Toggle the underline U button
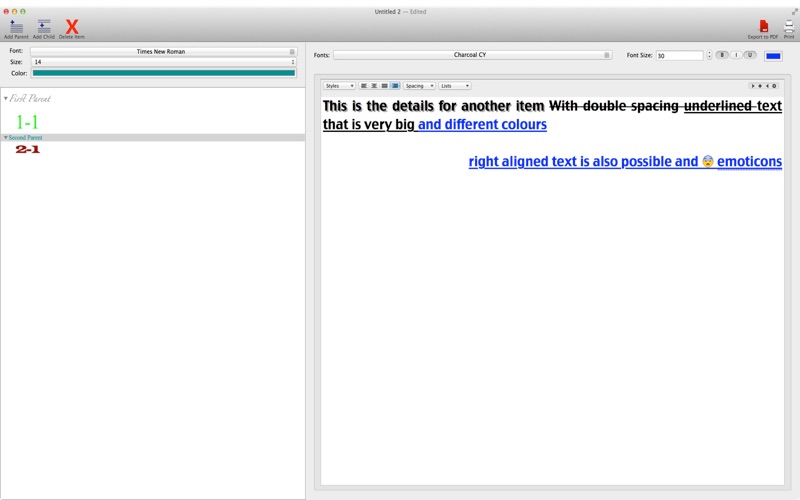The height and width of the screenshot is (500, 800). [750, 55]
